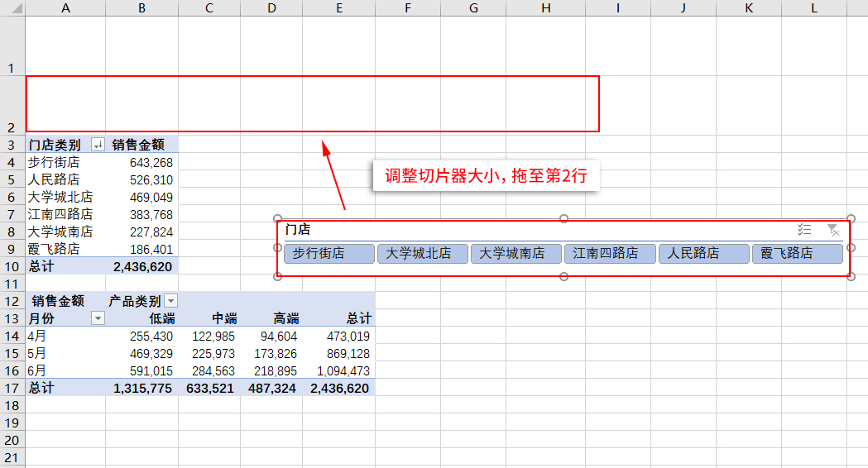Image resolution: width=868 pixels, height=468 pixels.
Task: Select column L header
Action: [814, 7]
